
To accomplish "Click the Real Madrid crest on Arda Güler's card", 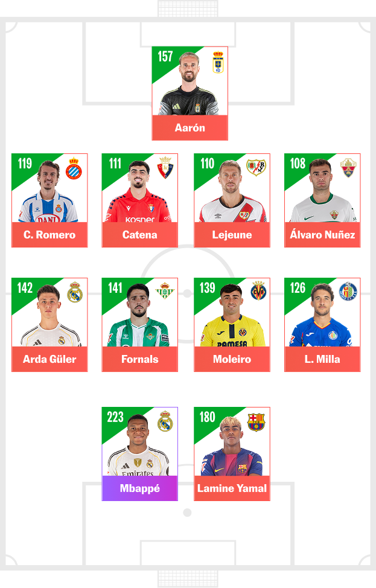I will (75, 292).
